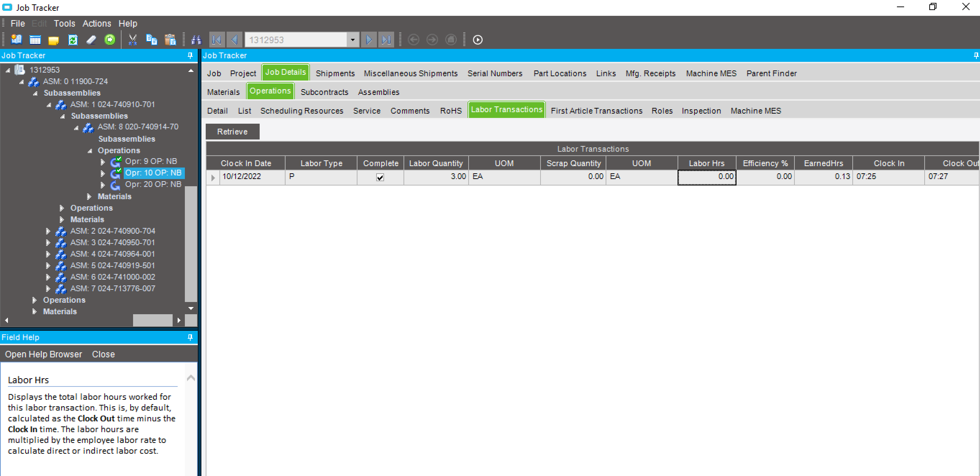The width and height of the screenshot is (980, 476).
Task: Click the calendar grid toolbar icon
Action: pyautogui.click(x=35, y=40)
